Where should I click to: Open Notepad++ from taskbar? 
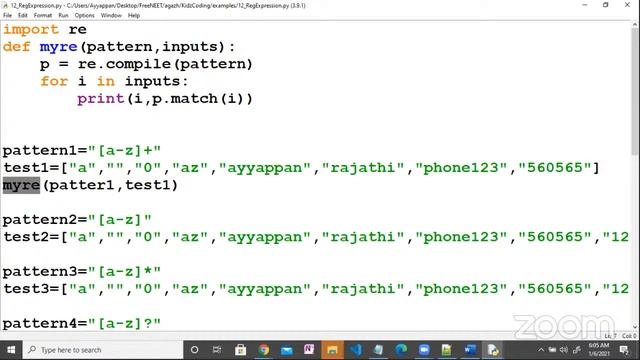447,350
